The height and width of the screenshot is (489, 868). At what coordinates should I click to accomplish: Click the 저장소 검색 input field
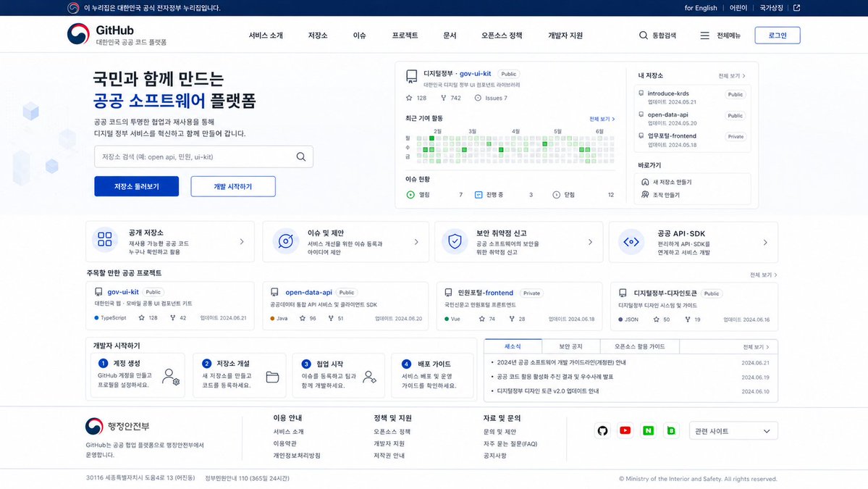[x=203, y=156]
